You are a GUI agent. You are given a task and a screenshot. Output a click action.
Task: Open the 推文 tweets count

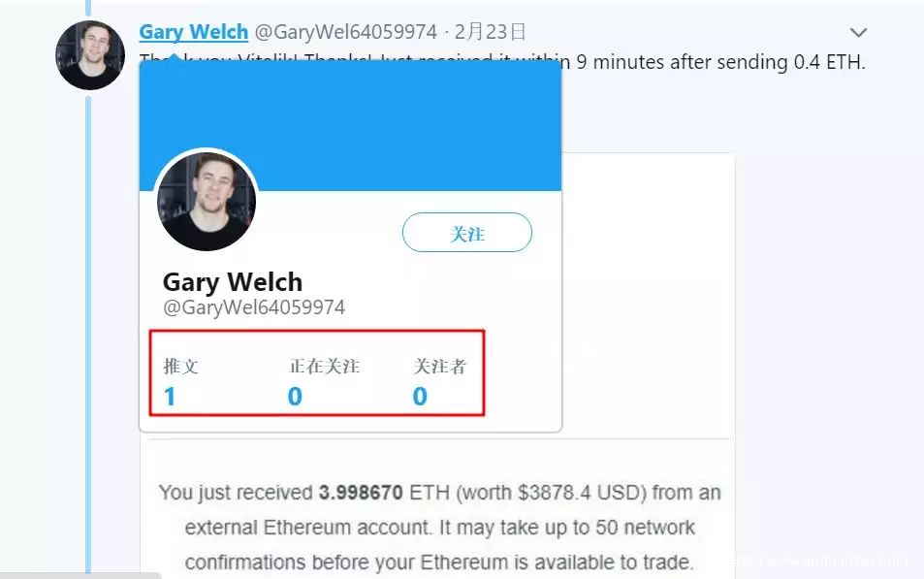pos(181,382)
